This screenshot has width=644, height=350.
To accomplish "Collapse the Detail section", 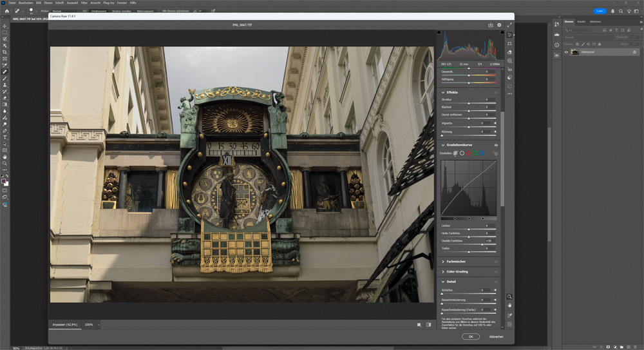I will click(443, 282).
